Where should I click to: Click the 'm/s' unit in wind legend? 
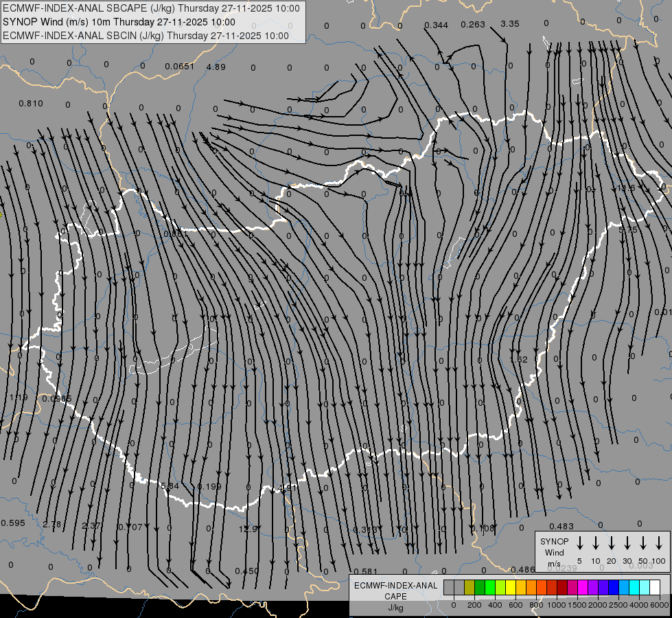(x=554, y=564)
